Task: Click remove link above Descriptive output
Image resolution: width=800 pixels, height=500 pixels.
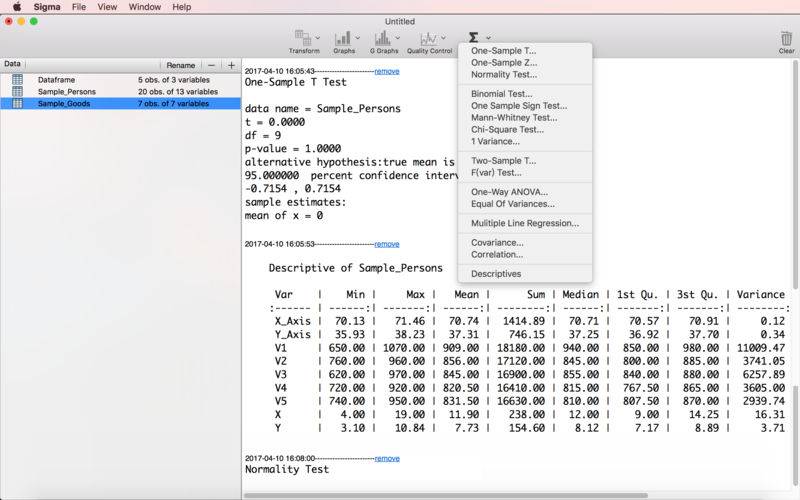Action: (387, 244)
